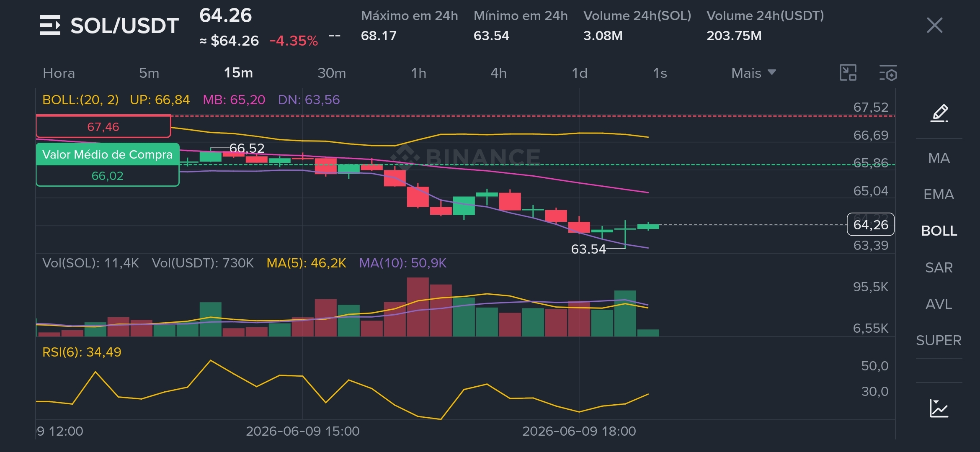Tap the MA(5): 46,2K volume label
980x452 pixels.
tap(307, 263)
